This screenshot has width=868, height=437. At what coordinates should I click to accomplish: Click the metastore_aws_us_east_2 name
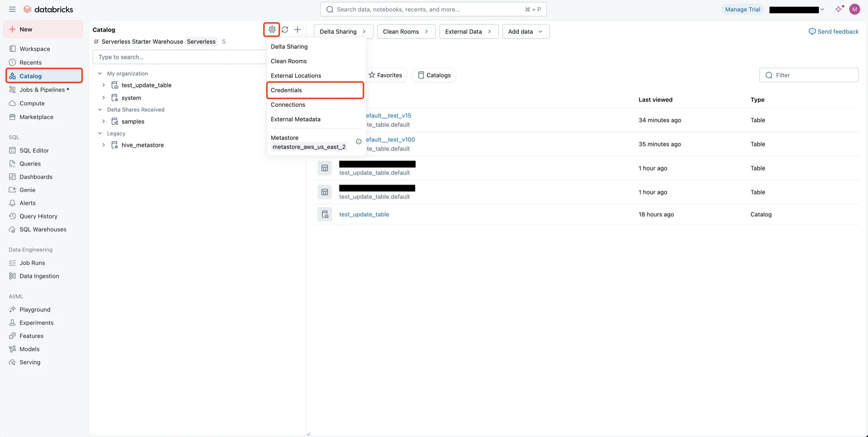[x=309, y=147]
